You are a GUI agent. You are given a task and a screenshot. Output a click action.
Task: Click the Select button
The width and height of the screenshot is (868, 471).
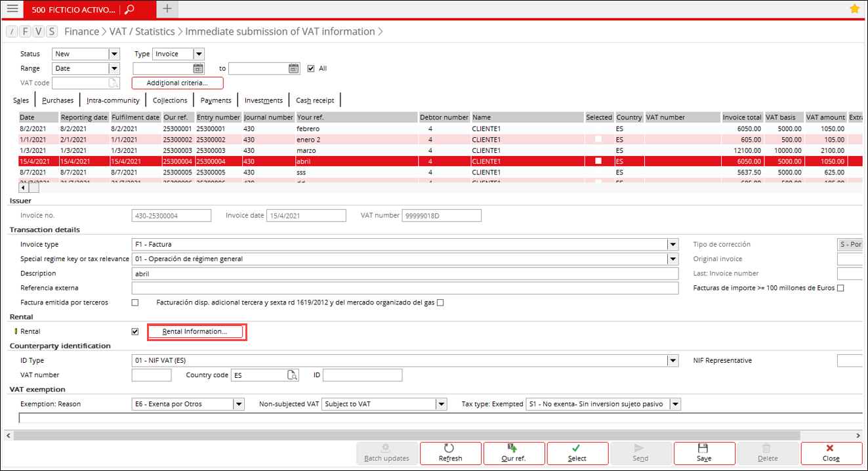[x=577, y=453]
